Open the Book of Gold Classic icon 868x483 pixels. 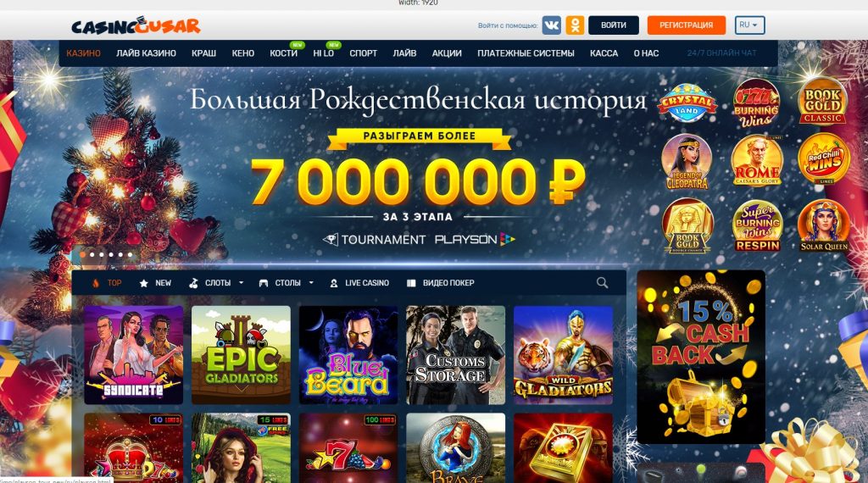822,103
